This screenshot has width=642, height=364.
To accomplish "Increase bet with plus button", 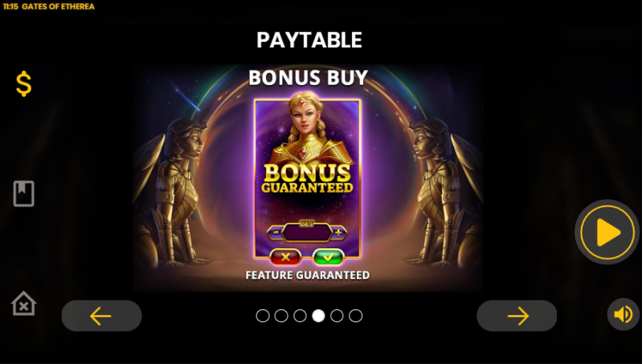I will click(x=338, y=232).
